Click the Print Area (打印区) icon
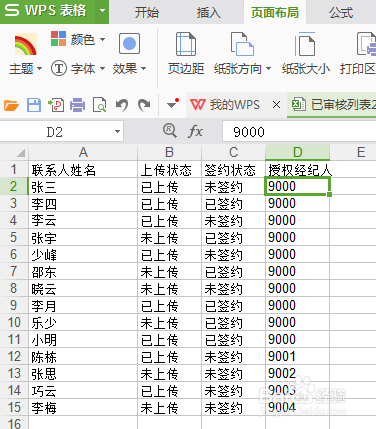 [x=366, y=44]
